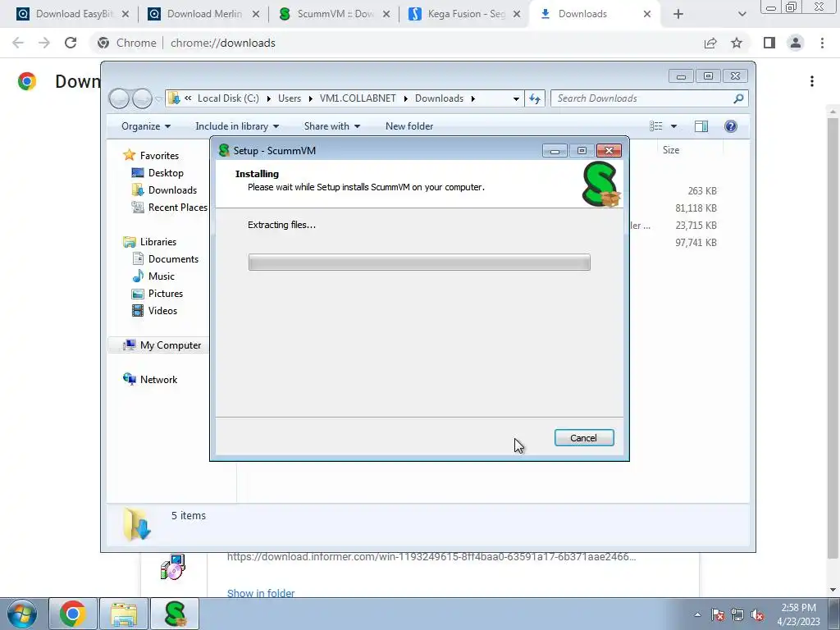The image size is (840, 630).
Task: Click the search magnifier icon in Explorer
Action: pos(738,98)
